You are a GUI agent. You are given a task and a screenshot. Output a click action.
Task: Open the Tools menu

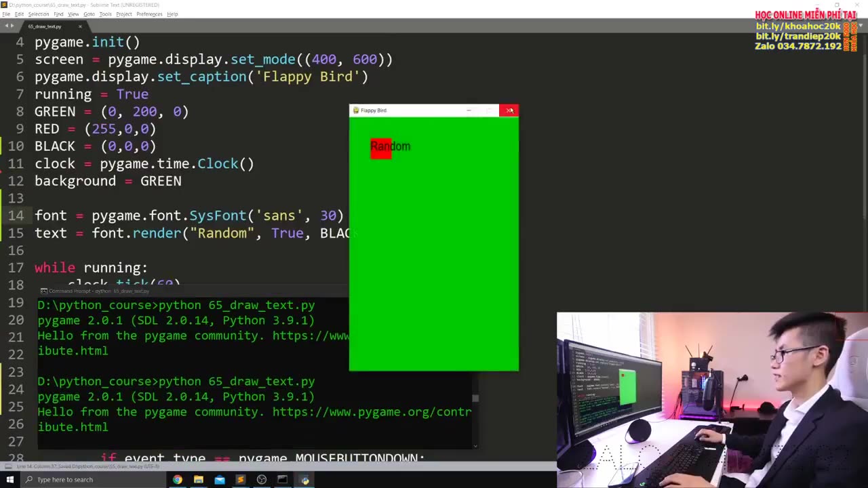coord(105,14)
